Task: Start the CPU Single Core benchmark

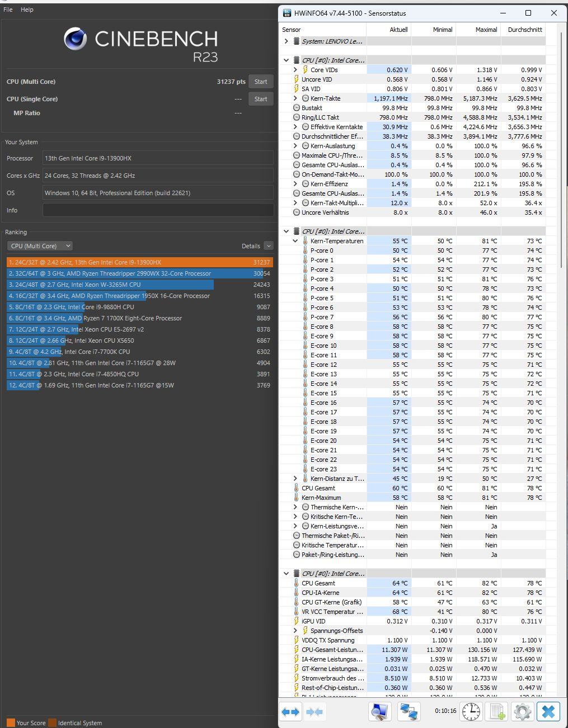Action: [x=261, y=99]
